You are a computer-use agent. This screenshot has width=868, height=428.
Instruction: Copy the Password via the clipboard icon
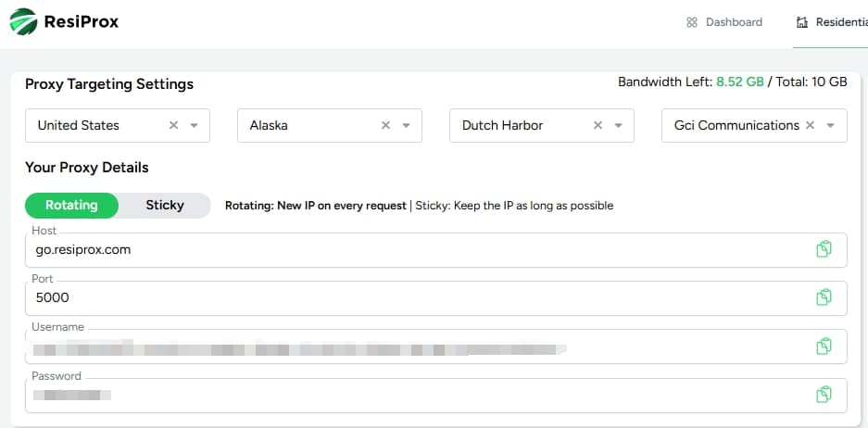coord(824,395)
